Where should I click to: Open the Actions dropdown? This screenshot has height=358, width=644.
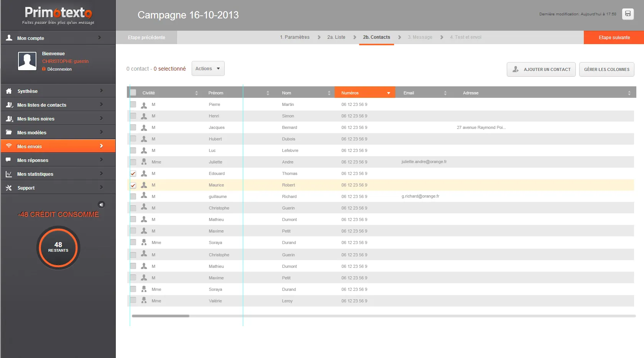tap(208, 69)
